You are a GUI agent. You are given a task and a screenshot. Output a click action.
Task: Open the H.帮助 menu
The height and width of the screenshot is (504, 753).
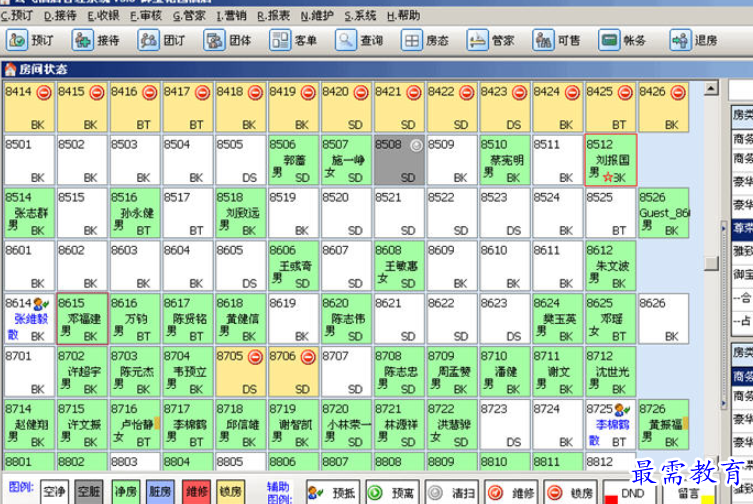click(403, 16)
